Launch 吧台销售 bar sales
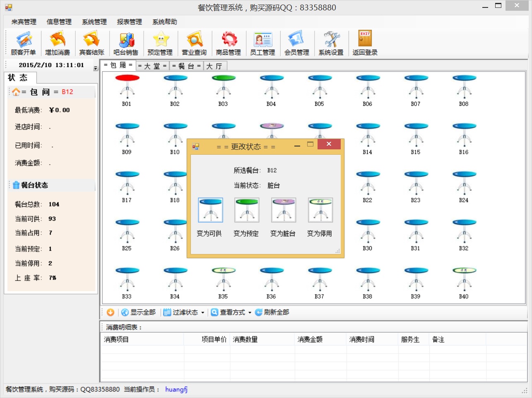This screenshot has width=532, height=398. tap(126, 43)
